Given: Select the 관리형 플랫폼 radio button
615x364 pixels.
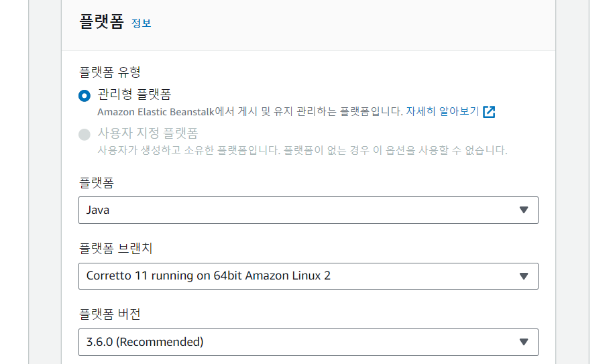Looking at the screenshot, I should click(x=85, y=95).
